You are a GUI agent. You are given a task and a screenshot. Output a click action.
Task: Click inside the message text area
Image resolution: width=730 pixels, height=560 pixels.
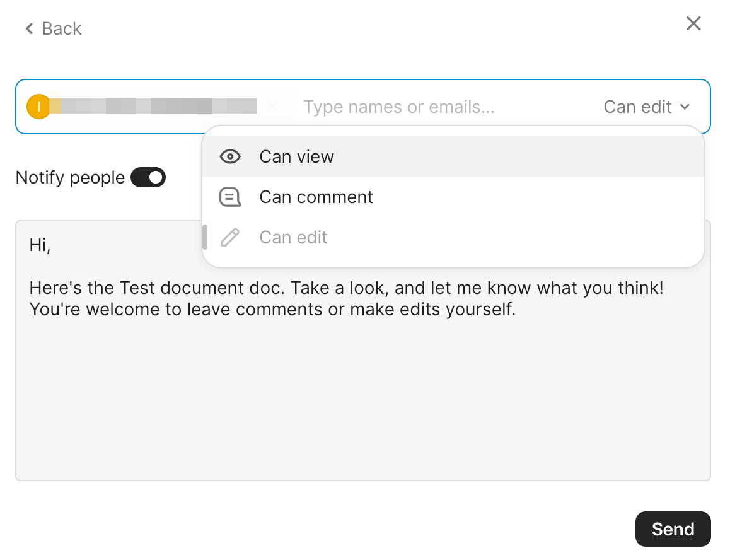point(362,351)
